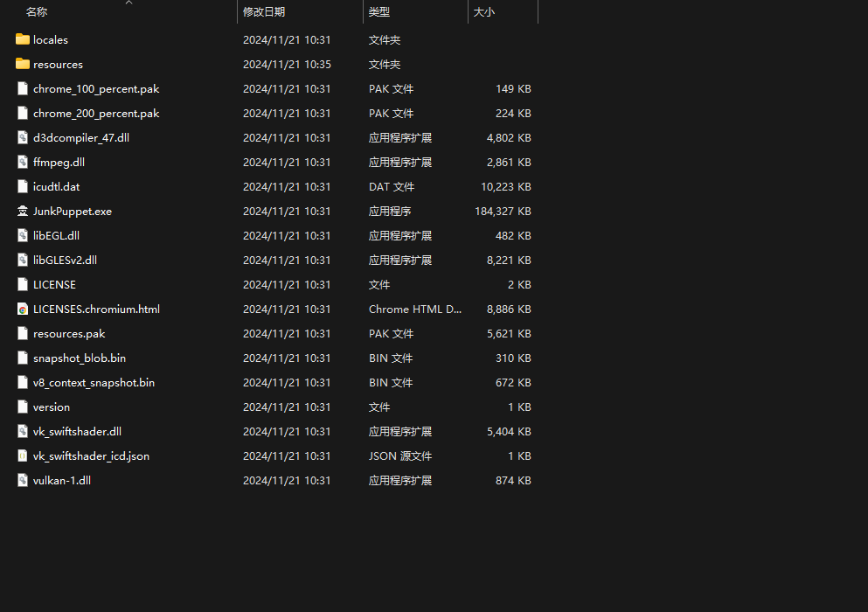This screenshot has width=868, height=612.
Task: Select JunkPuppet.exe file name
Action: pyautogui.click(x=72, y=211)
